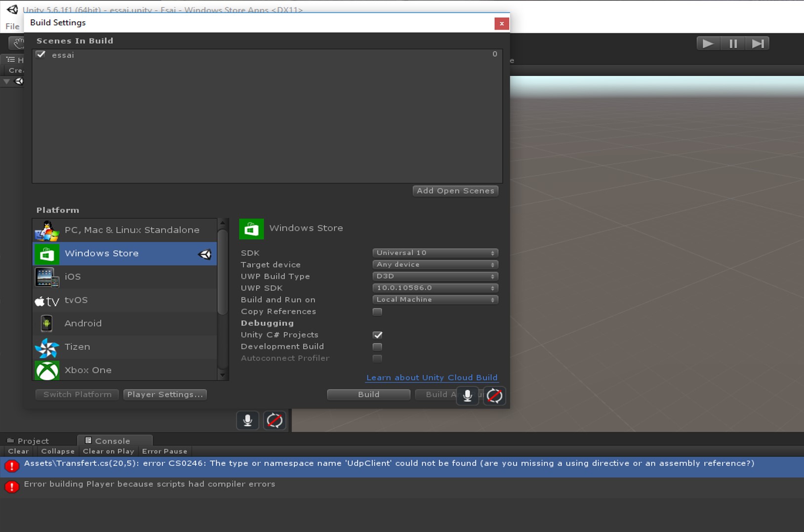Screen dimensions: 804x532
Task: Open the UWP SDK version dropdown
Action: (x=435, y=288)
